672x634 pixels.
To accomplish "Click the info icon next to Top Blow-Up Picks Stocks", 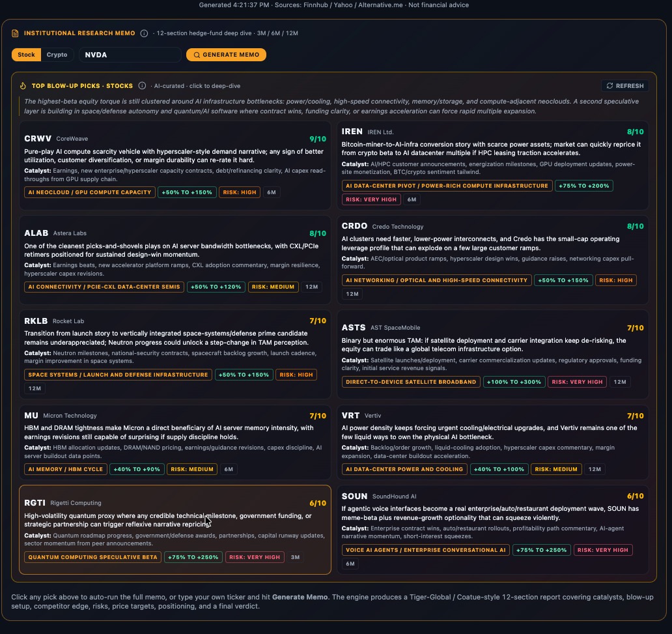I will [x=142, y=86].
